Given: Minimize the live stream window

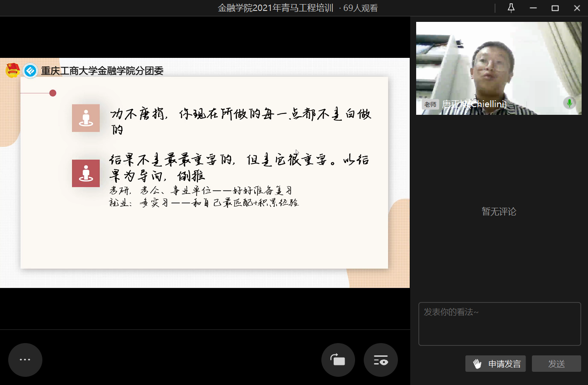Looking at the screenshot, I should [533, 8].
